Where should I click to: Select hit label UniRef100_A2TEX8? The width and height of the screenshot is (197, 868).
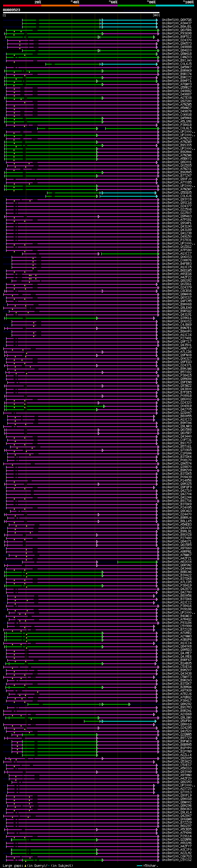tap(177, 98)
